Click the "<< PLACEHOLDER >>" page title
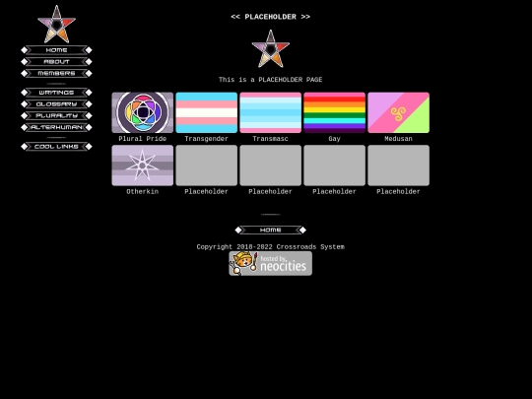This screenshot has height=399, width=532. [x=270, y=17]
